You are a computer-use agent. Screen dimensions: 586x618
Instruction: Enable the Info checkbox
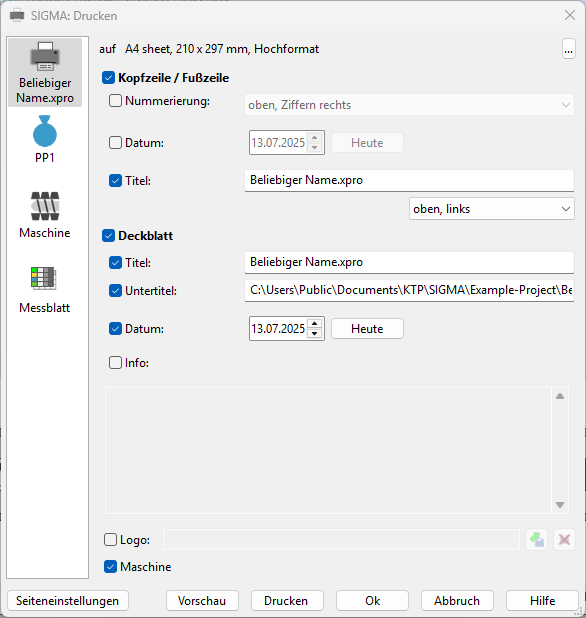pyautogui.click(x=115, y=362)
